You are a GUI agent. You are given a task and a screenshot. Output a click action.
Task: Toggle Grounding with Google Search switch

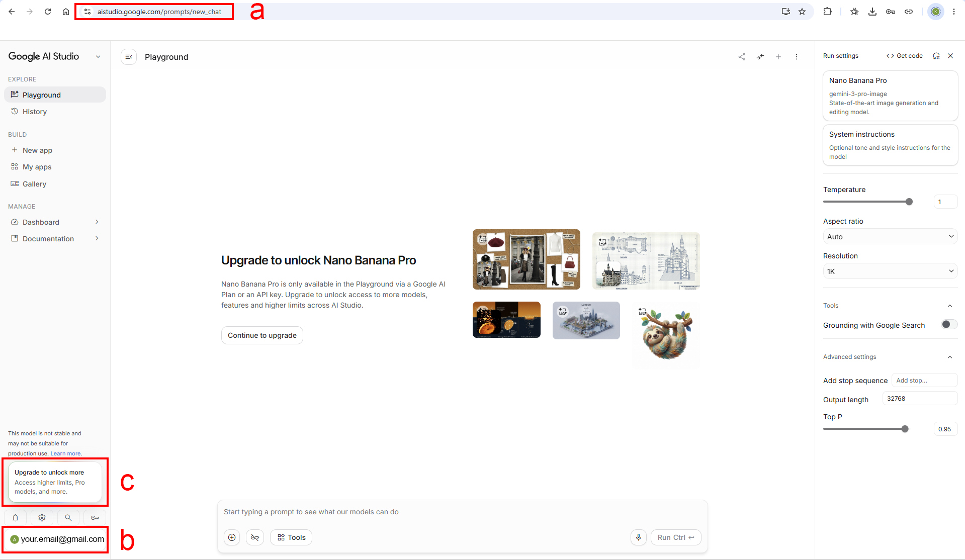(949, 324)
